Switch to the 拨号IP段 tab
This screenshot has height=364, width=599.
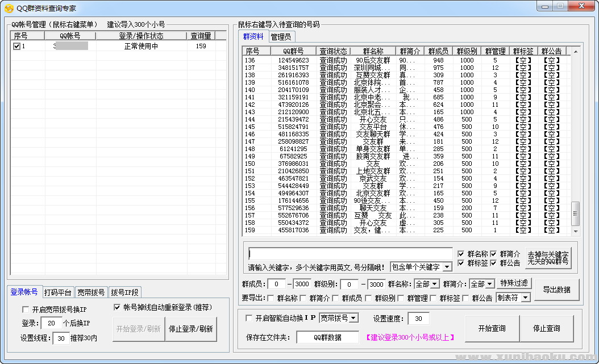pos(124,292)
